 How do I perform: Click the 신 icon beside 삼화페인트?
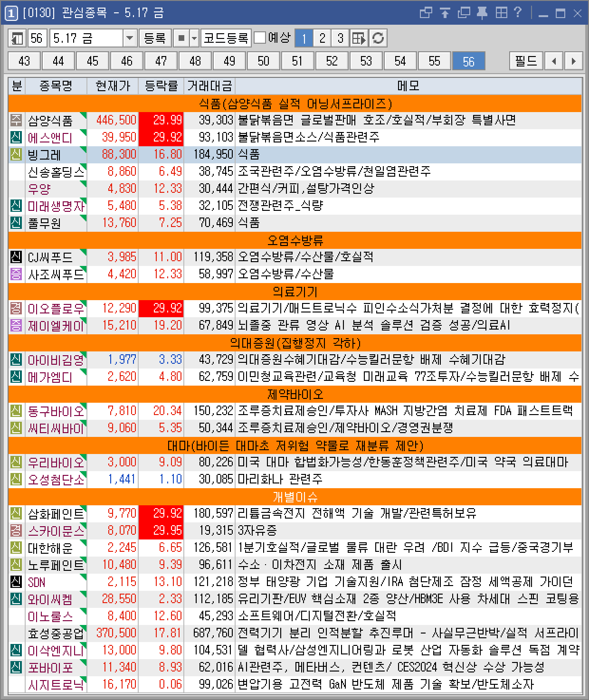pos(16,513)
